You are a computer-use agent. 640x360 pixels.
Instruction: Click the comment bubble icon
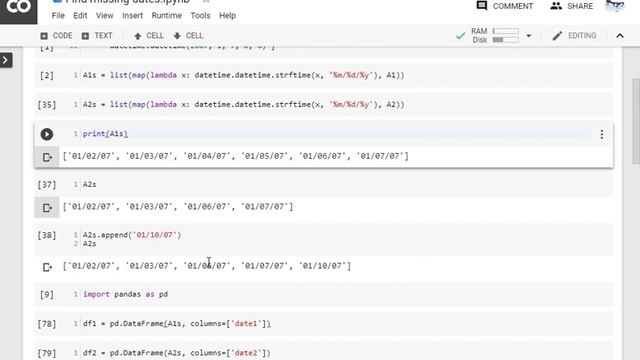click(x=482, y=6)
